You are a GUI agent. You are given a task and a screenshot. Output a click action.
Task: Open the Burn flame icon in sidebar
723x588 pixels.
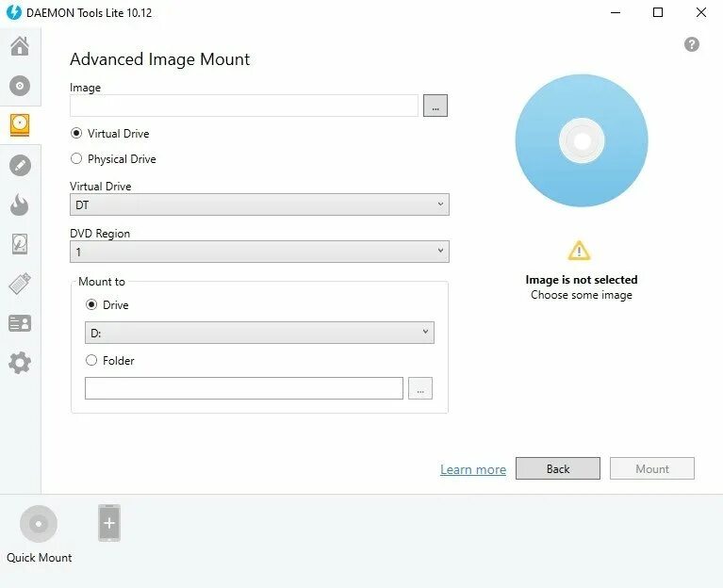click(x=20, y=204)
